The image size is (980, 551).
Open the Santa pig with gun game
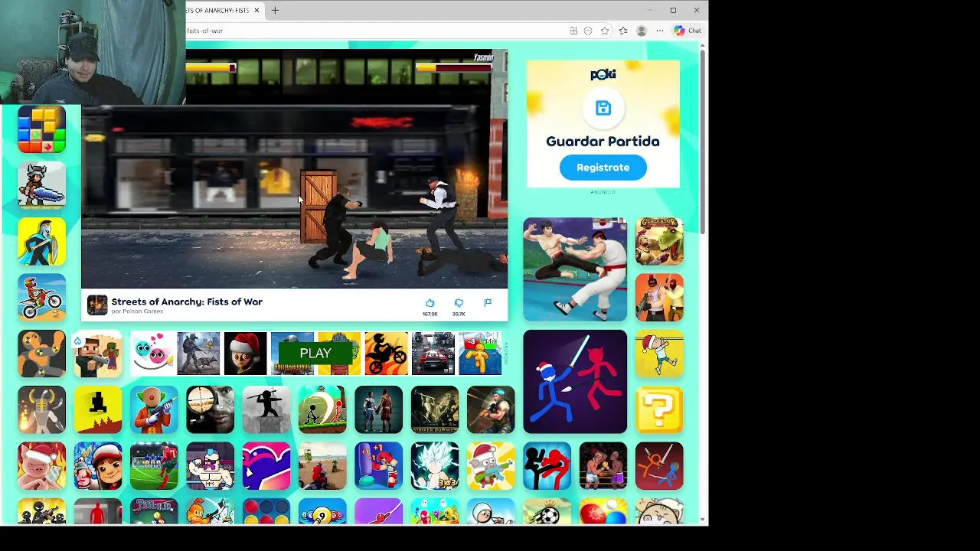point(491,466)
